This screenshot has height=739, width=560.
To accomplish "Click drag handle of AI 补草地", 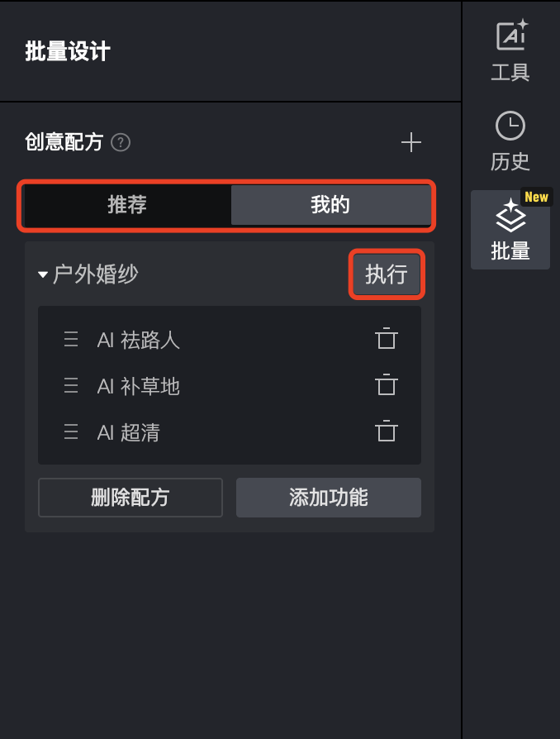I will [71, 386].
